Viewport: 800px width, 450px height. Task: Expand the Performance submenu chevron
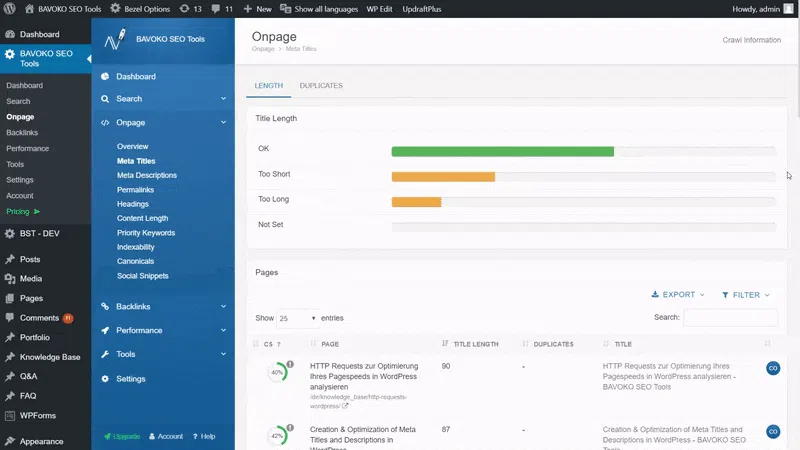click(223, 331)
